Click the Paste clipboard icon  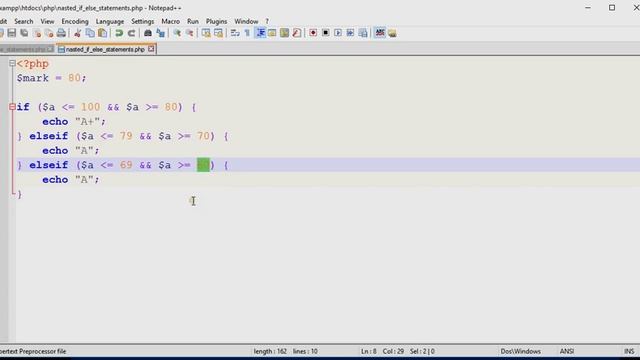[x=102, y=33]
